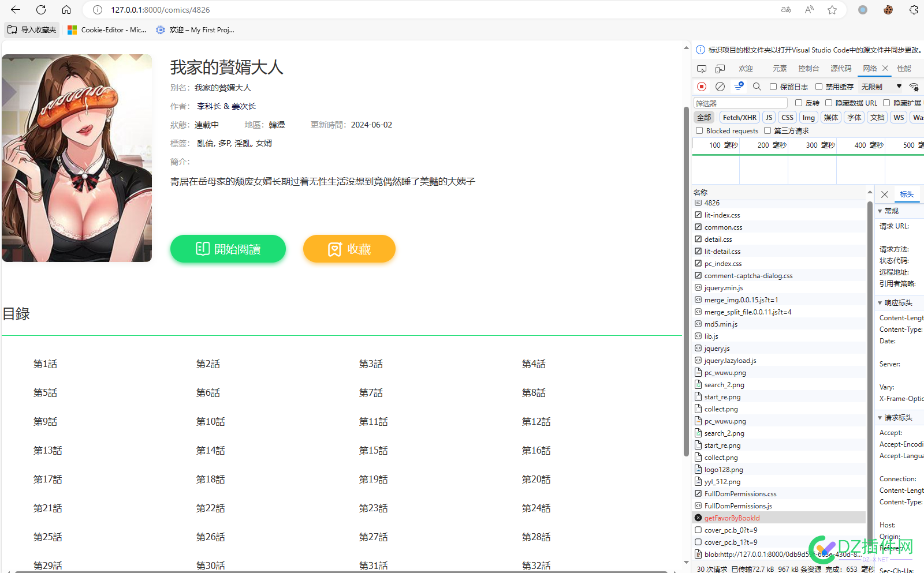The image size is (924, 573).
Task: Click the green start reading button
Action: point(228,249)
